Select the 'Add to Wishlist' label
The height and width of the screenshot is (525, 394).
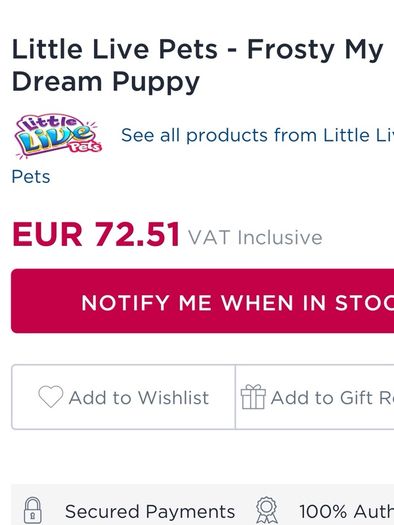(139, 398)
